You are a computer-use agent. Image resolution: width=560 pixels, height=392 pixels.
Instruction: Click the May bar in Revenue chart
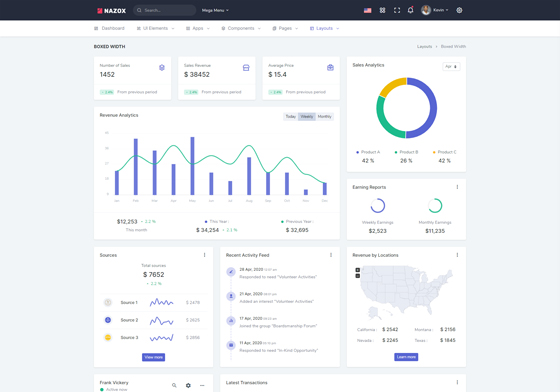click(192, 166)
